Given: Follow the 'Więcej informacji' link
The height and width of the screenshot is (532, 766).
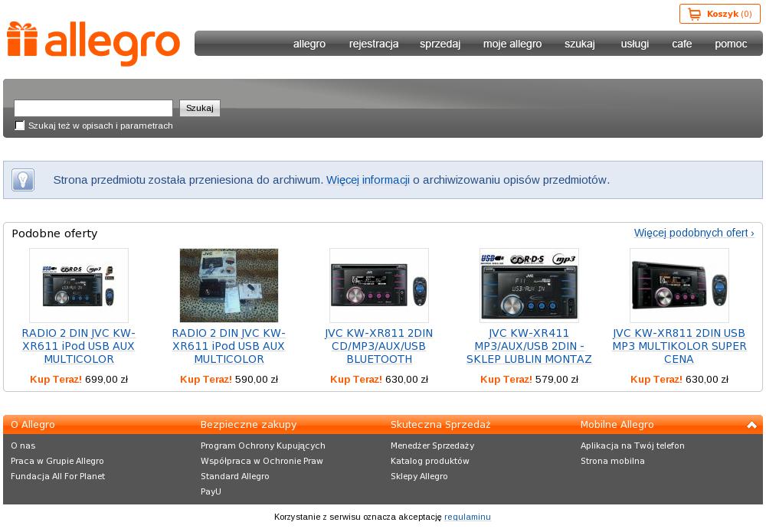Looking at the screenshot, I should click(x=368, y=180).
